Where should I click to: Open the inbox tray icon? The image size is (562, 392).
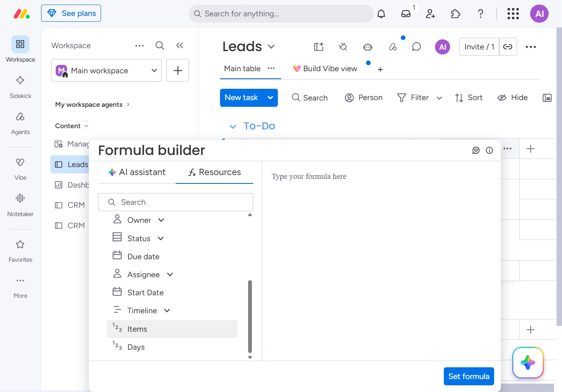point(406,14)
